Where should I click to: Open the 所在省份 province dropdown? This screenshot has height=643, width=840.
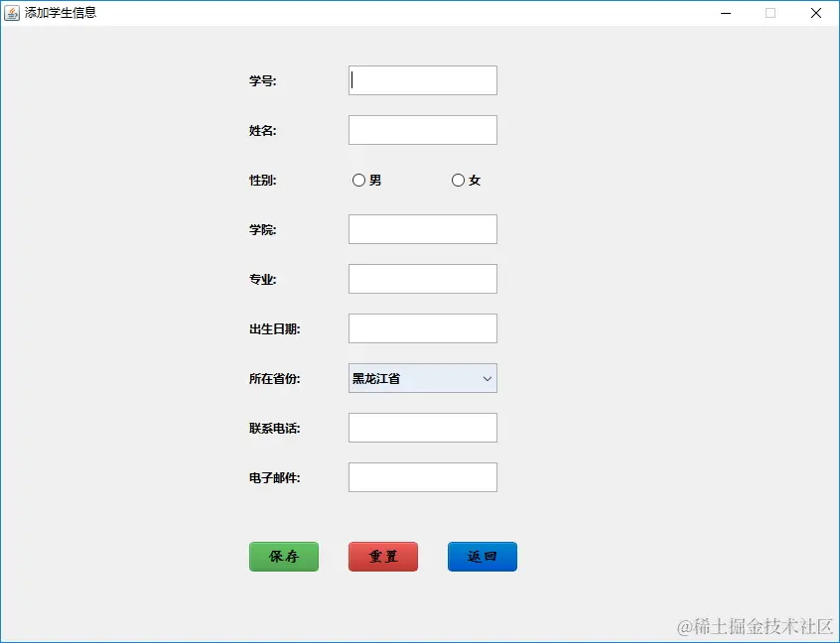pos(422,378)
